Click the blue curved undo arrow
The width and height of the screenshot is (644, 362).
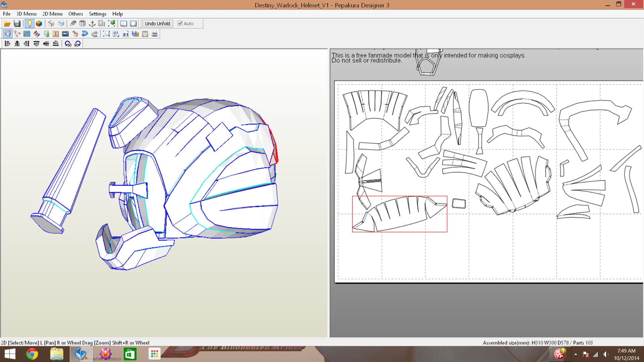pos(85,34)
